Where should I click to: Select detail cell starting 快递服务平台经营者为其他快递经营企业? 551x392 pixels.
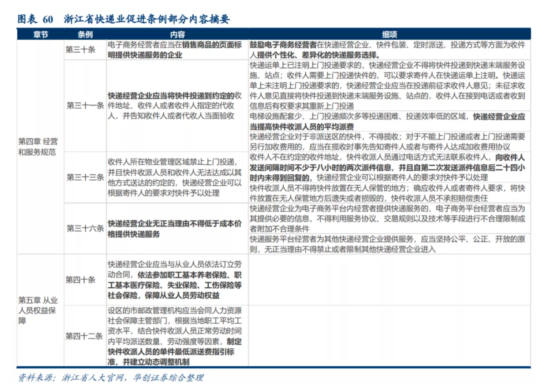(389, 244)
